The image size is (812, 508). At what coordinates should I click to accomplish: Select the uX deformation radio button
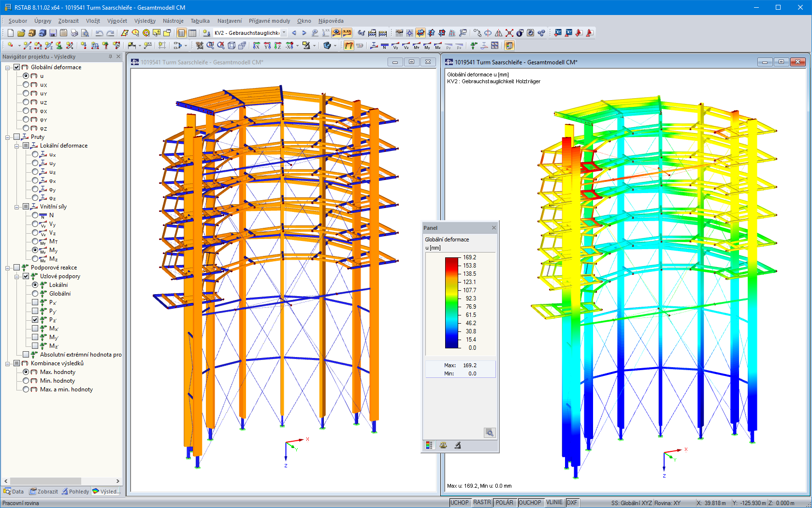pyautogui.click(x=26, y=85)
